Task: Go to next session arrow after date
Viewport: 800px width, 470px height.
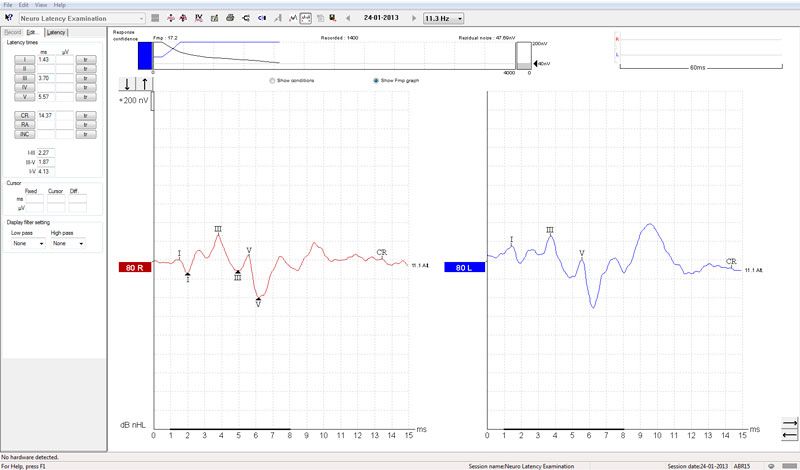Action: pyautogui.click(x=413, y=19)
